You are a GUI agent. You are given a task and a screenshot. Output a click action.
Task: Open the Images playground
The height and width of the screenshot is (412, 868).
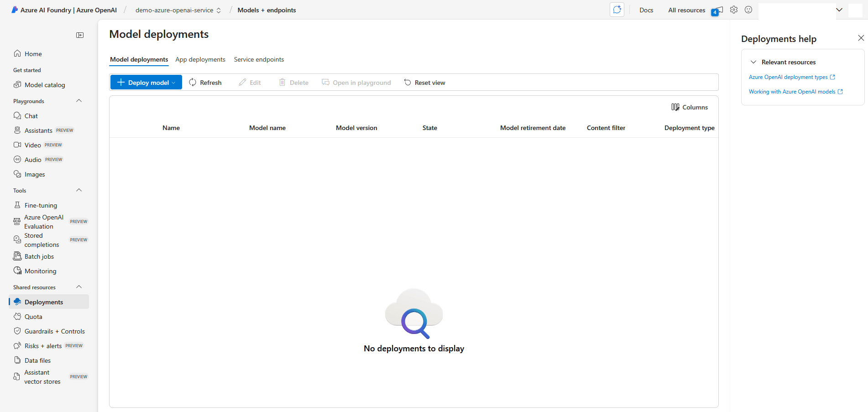tap(34, 174)
